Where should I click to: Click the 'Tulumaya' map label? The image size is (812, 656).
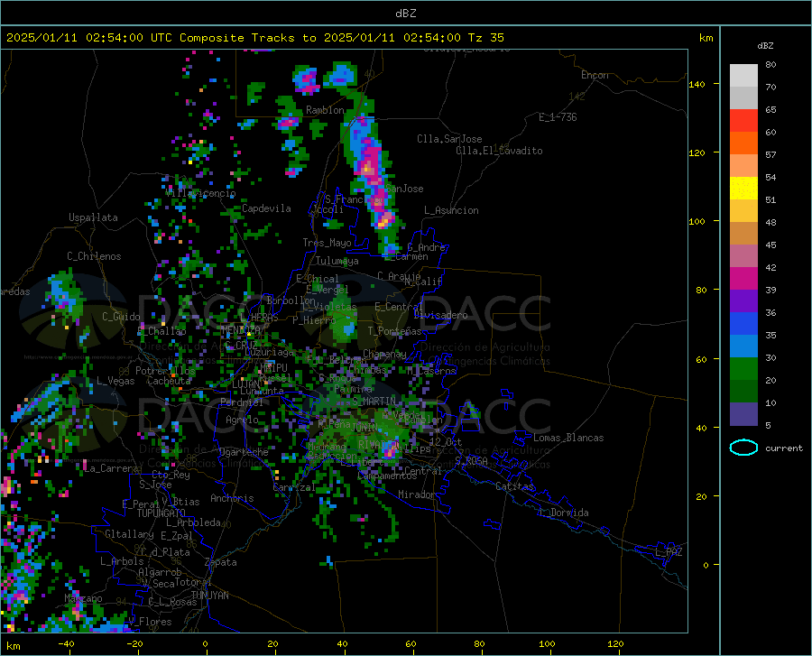tap(337, 261)
